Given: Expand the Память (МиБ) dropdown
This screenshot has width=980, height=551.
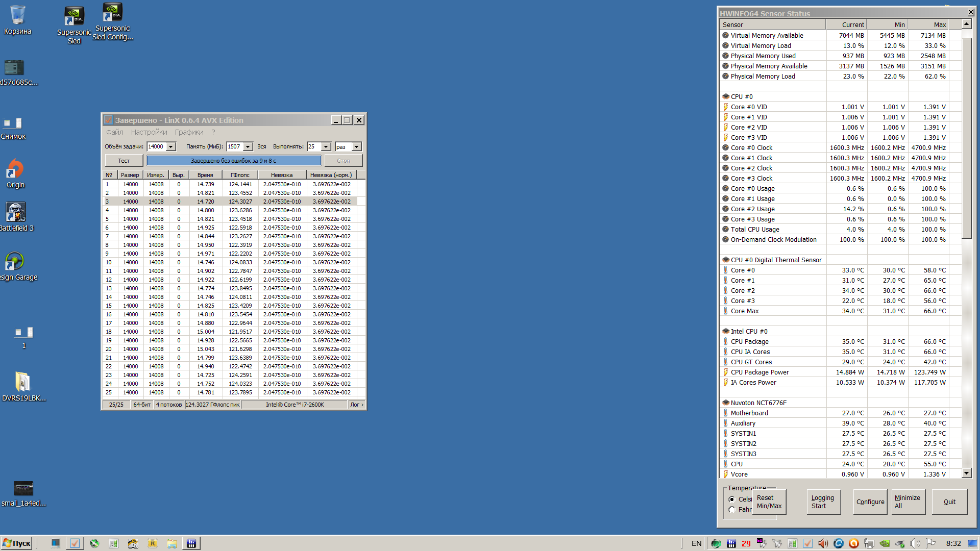Looking at the screenshot, I should [248, 147].
